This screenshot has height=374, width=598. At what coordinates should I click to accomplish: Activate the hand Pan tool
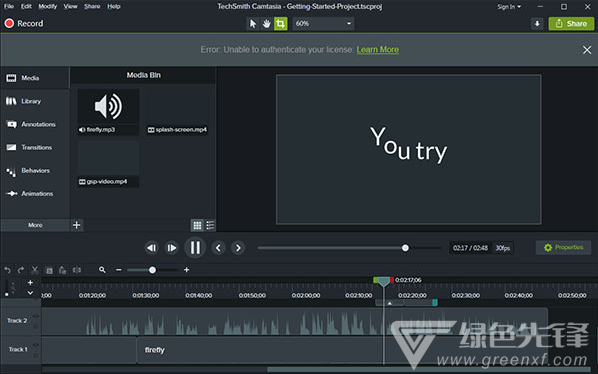coord(267,24)
